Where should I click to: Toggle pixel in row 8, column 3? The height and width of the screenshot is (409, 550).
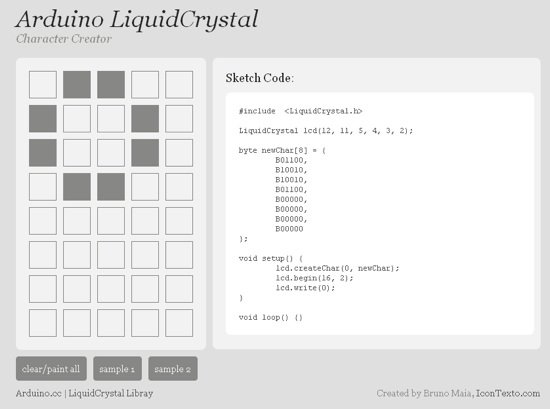click(x=111, y=323)
